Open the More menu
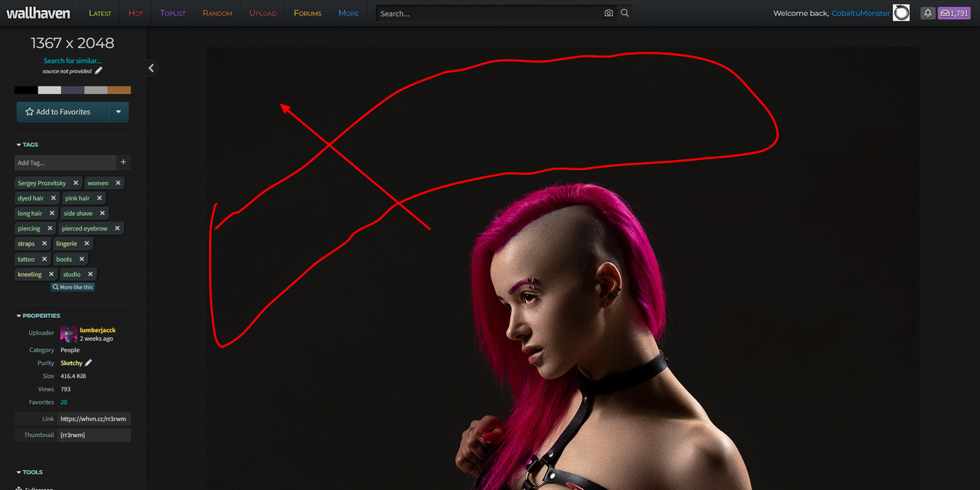The image size is (980, 490). click(348, 13)
